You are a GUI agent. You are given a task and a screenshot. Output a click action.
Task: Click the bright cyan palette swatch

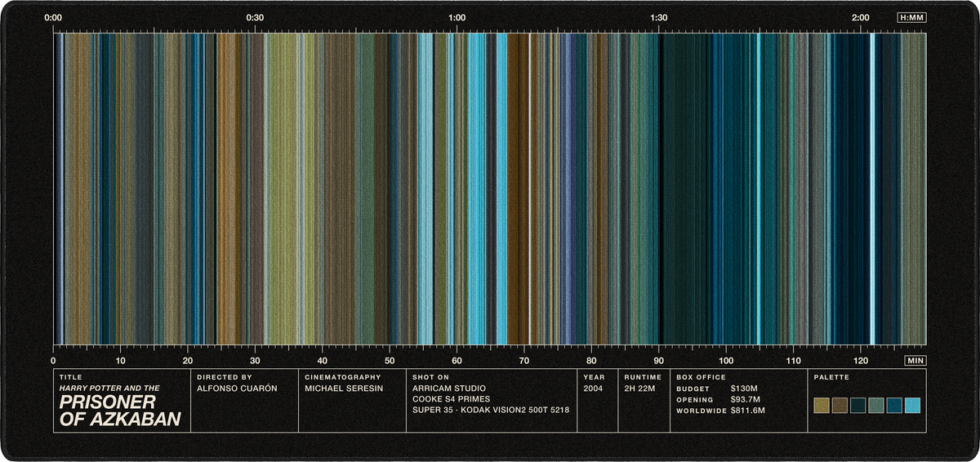pyautogui.click(x=913, y=406)
